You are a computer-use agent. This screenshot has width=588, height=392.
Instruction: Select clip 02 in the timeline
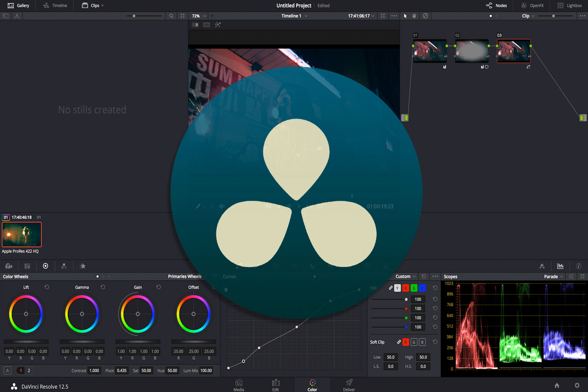pos(471,51)
